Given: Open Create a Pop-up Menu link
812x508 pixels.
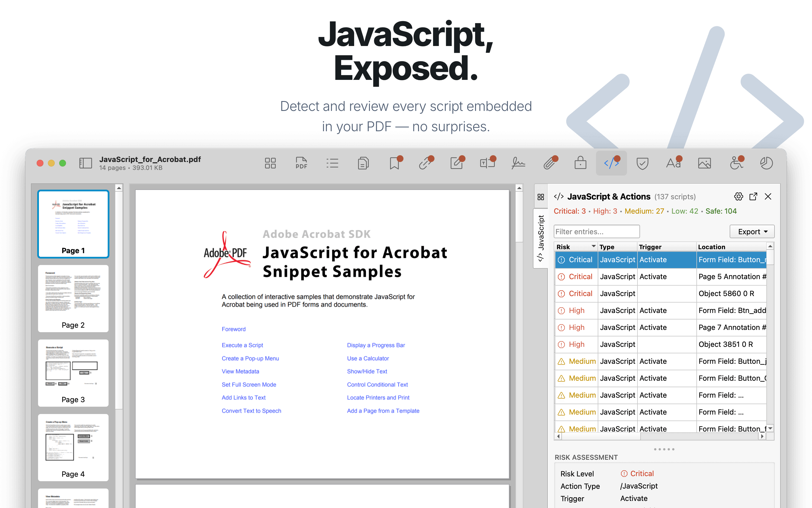Looking at the screenshot, I should (x=250, y=358).
